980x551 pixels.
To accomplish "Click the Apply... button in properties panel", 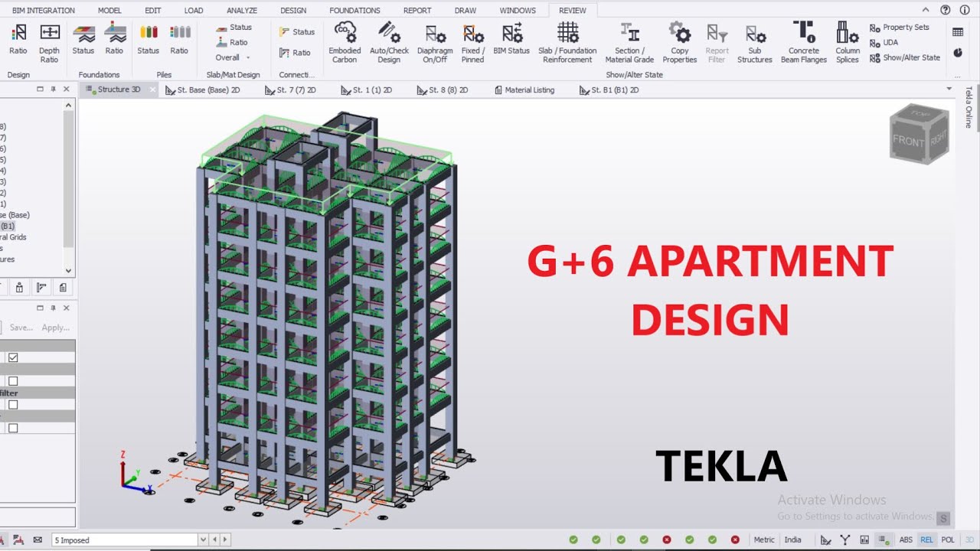I will (x=55, y=328).
